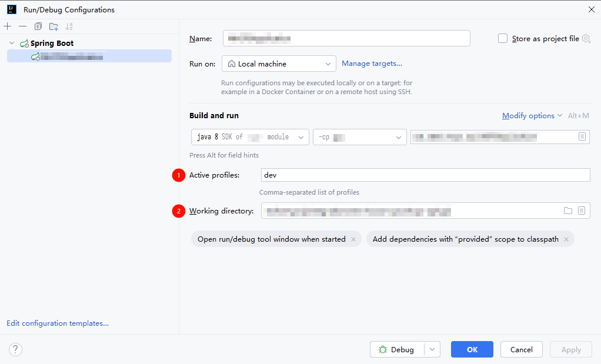The width and height of the screenshot is (601, 364).
Task: Confirm with the OK button
Action: point(472,349)
